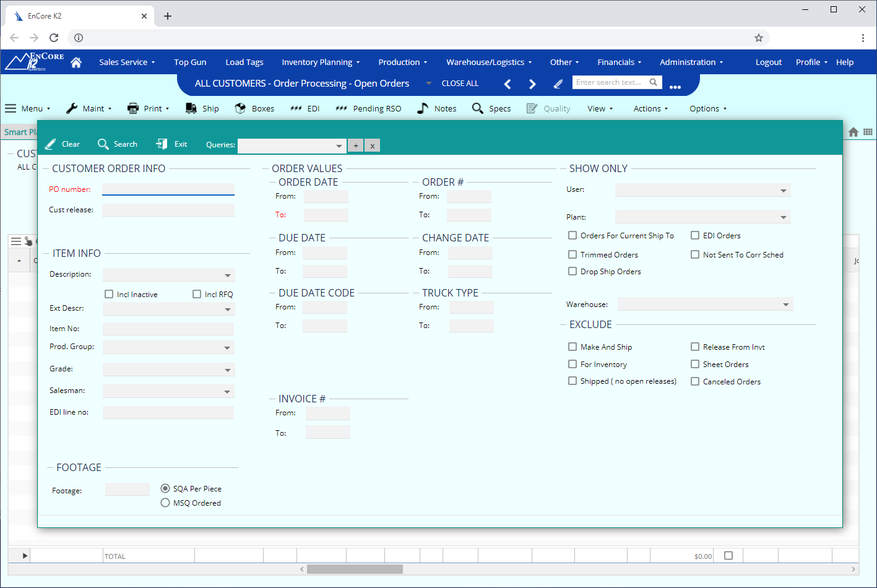The height and width of the screenshot is (588, 877).
Task: Go to next record with the right arrow
Action: click(532, 84)
